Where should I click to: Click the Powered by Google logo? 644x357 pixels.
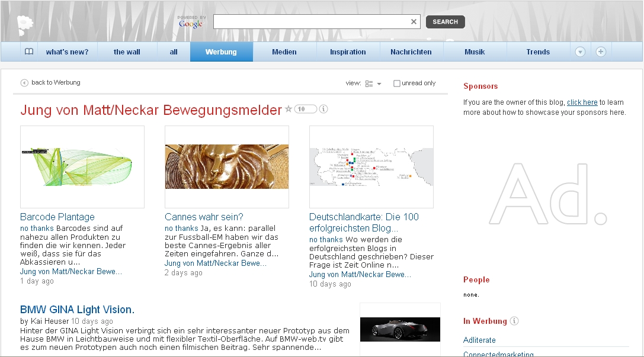pos(191,22)
